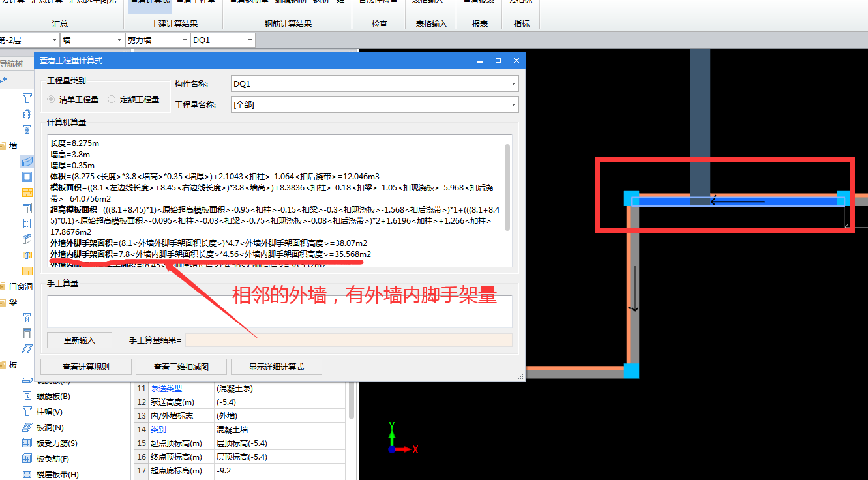The width and height of the screenshot is (868, 480).
Task: Click the 钢筋计算结果 ribbon group label
Action: pyautogui.click(x=288, y=24)
